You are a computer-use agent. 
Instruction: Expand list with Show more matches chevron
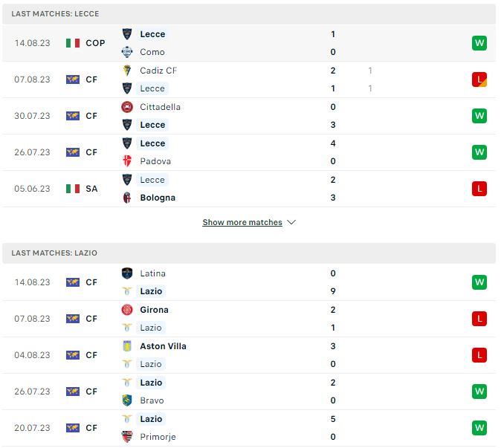pos(291,222)
